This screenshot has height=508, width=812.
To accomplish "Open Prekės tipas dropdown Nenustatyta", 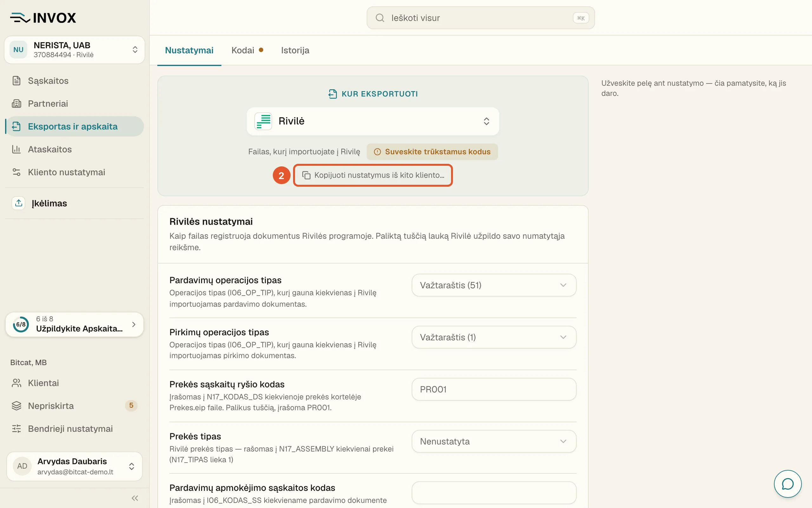I will tap(494, 441).
